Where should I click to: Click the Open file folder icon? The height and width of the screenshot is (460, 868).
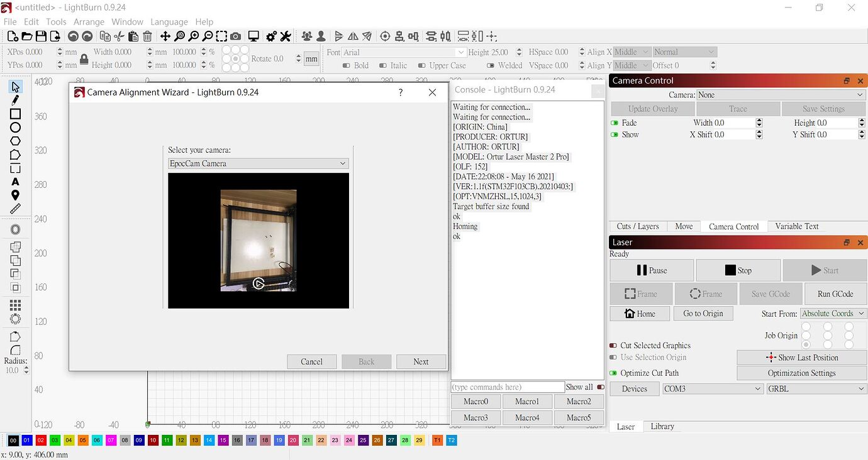pyautogui.click(x=26, y=36)
